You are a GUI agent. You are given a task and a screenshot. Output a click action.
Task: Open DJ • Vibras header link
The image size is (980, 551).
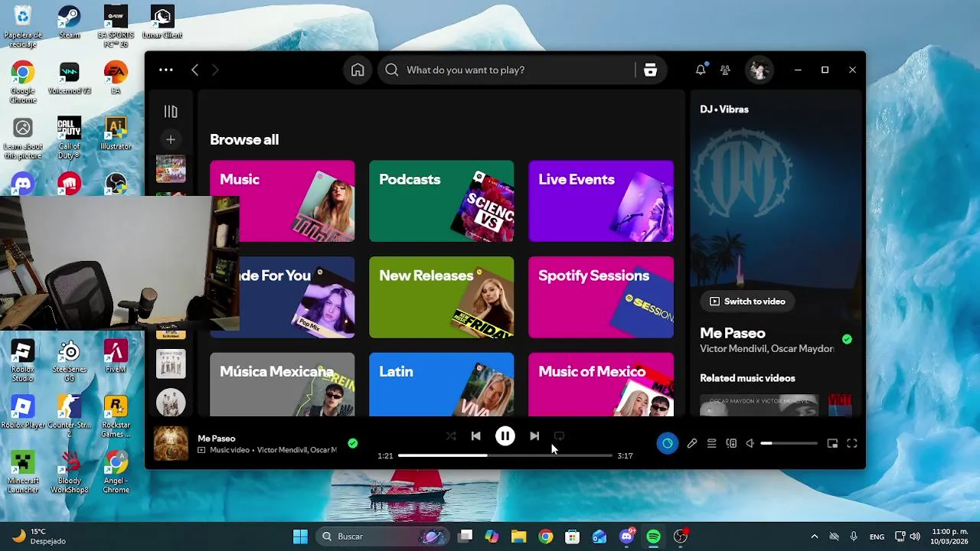724,109
